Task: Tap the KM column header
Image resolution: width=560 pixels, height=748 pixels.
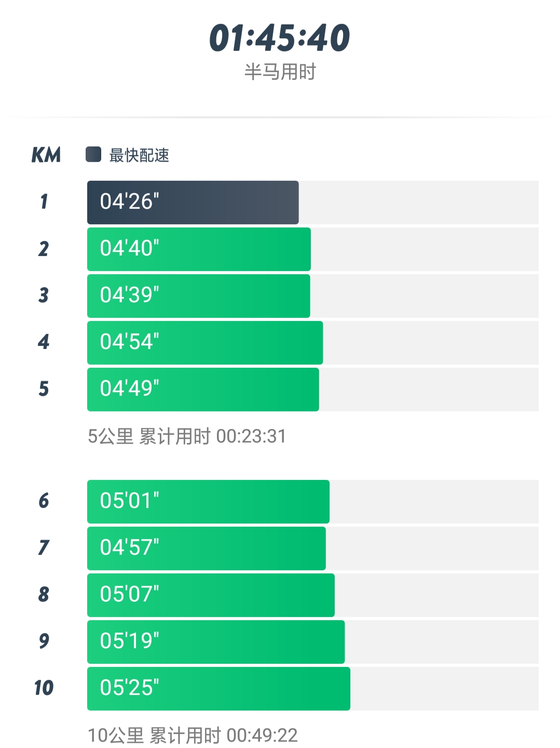Action: click(46, 155)
